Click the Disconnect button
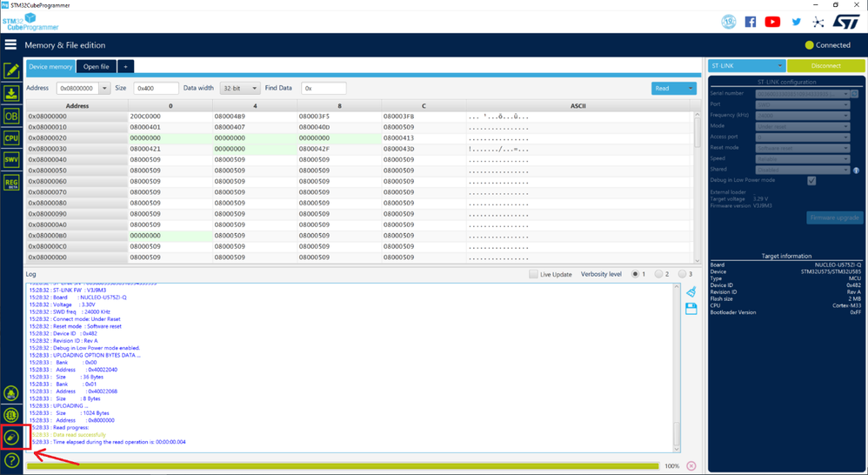This screenshot has width=868, height=475. pos(825,66)
